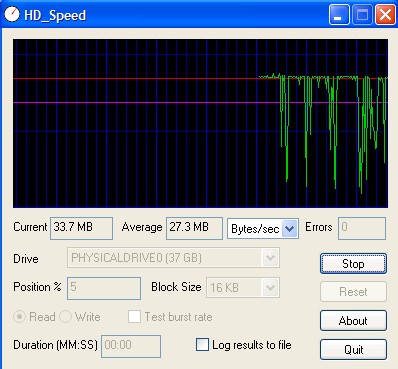Viewport: 398px width, 369px height.
Task: Click the Duration (MM:SS) field
Action: [131, 346]
